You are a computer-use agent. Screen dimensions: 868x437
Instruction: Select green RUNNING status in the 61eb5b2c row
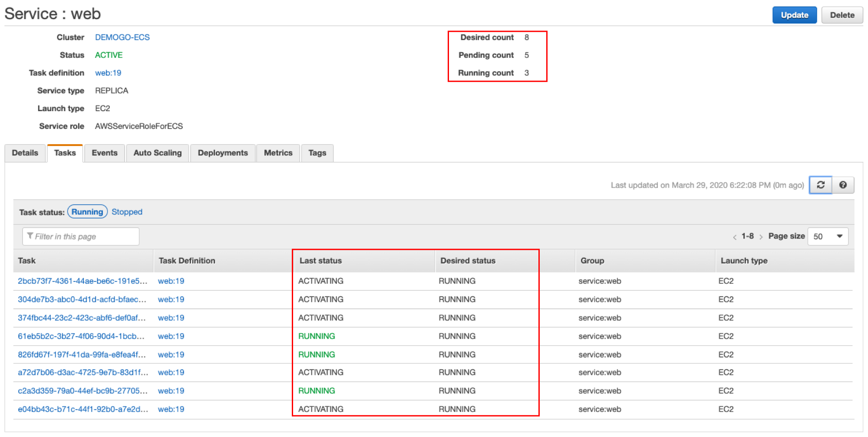[x=317, y=336]
